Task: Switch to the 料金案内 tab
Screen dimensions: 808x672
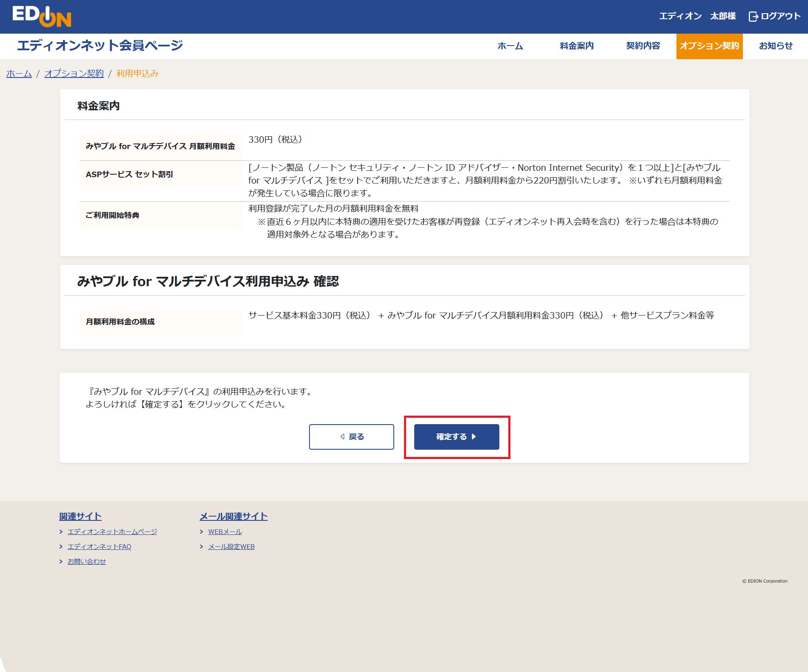Action: click(576, 46)
